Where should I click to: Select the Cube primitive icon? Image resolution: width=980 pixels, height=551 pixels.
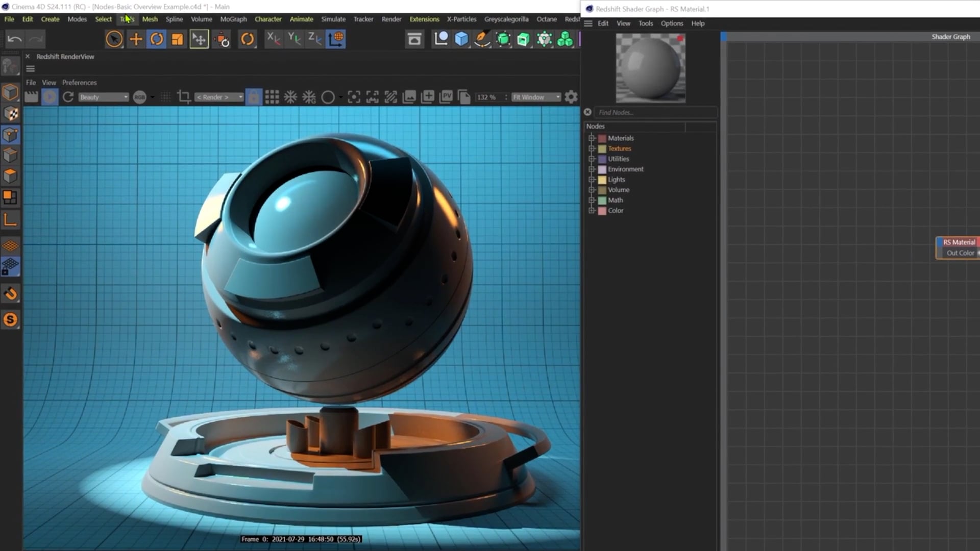tap(461, 39)
